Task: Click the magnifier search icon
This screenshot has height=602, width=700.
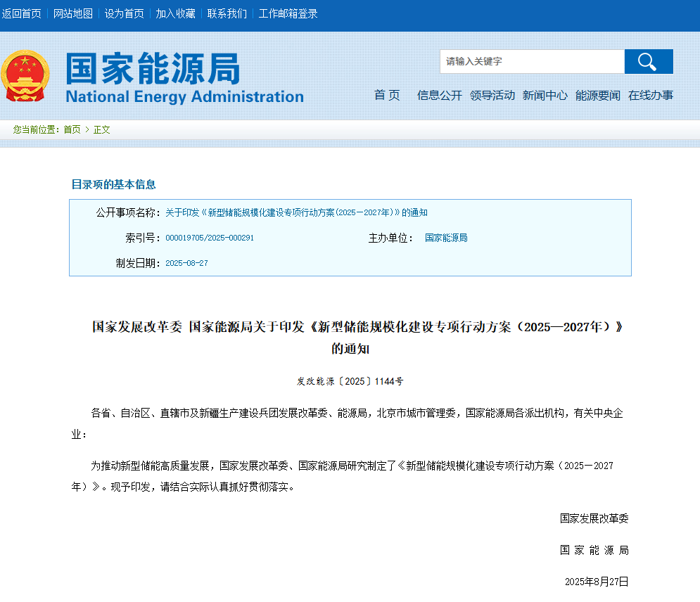Action: point(647,62)
